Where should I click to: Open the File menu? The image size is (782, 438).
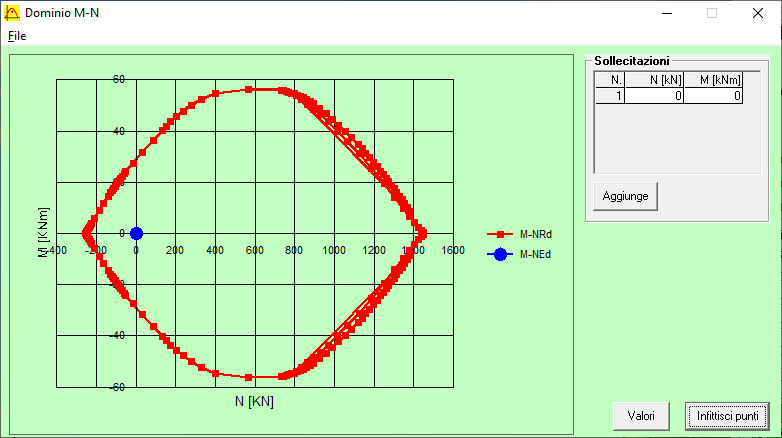click(17, 36)
